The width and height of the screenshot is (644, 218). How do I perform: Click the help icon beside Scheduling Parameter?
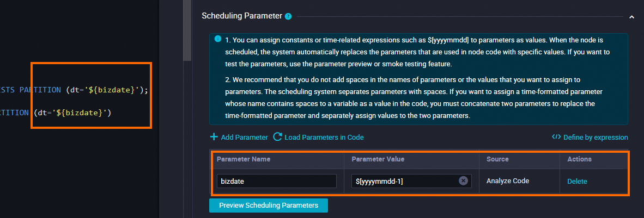288,16
